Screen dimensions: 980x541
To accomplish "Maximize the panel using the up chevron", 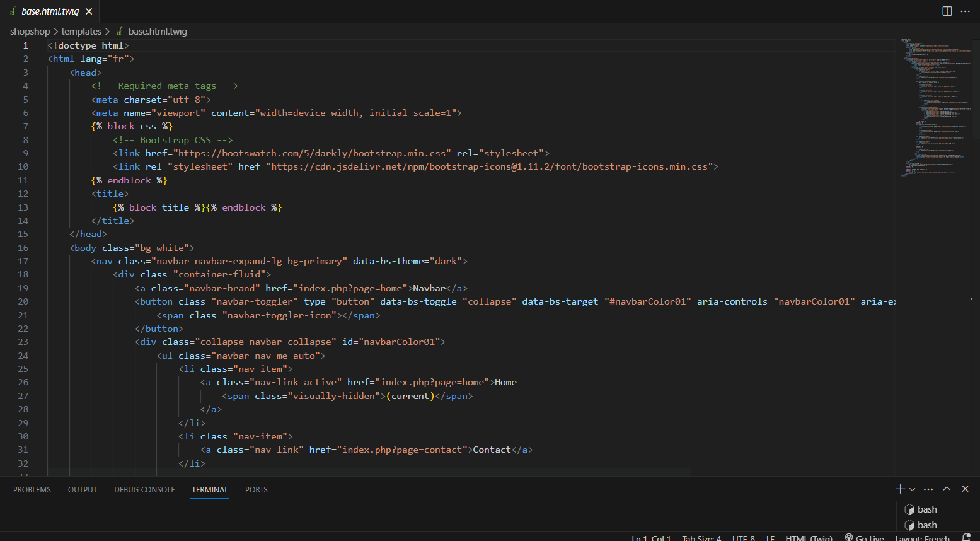I will 947,489.
